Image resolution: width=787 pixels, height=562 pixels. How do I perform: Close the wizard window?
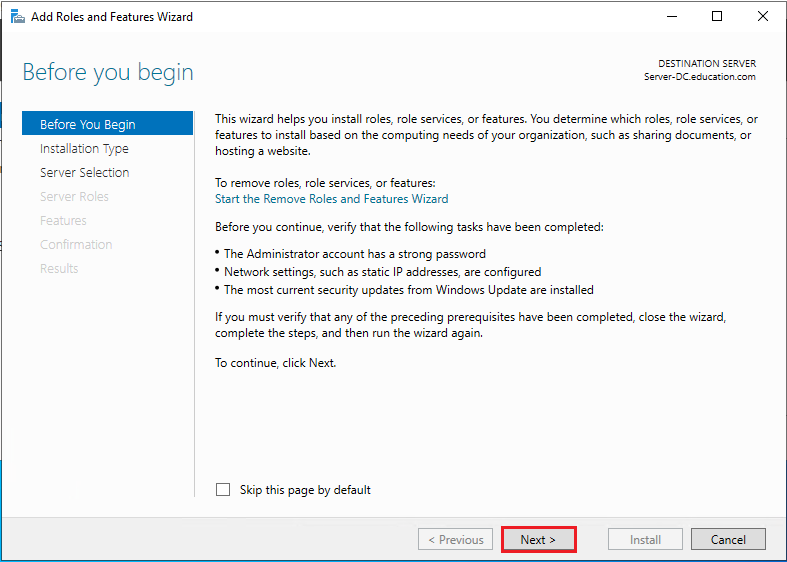[x=763, y=17]
